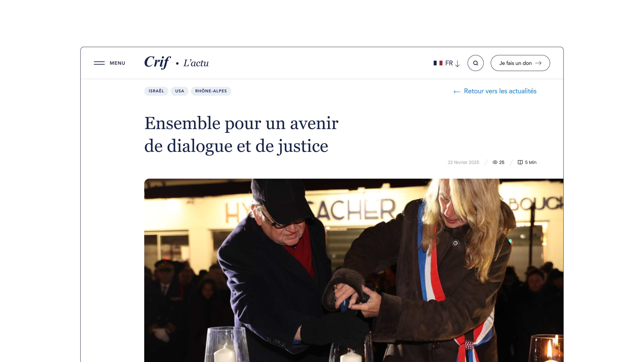Viewport: 644px width, 362px height.
Task: Click the back arrow icon beside Retour
Action: pyautogui.click(x=457, y=92)
